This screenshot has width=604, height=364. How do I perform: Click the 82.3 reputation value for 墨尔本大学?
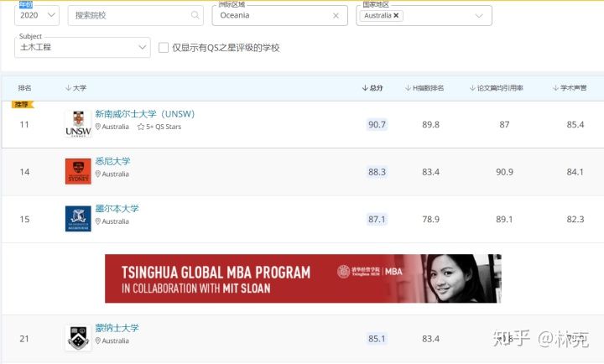point(575,219)
